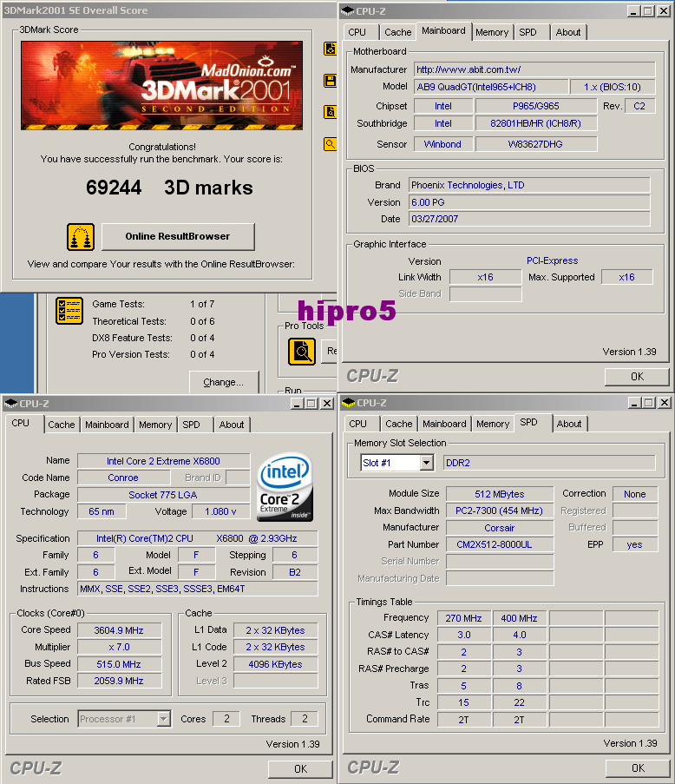The image size is (675, 784).
Task: Click the Conroe code name field
Action: 123,478
